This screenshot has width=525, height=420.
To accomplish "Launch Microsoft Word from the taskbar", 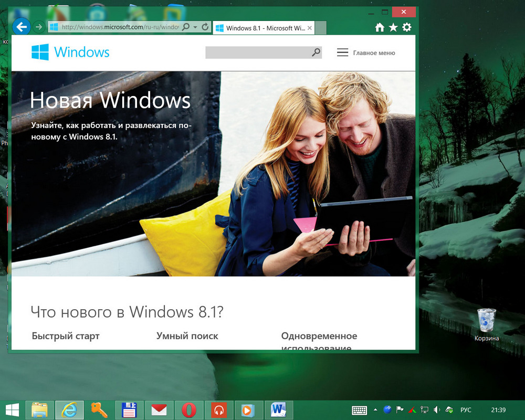I will (x=279, y=410).
